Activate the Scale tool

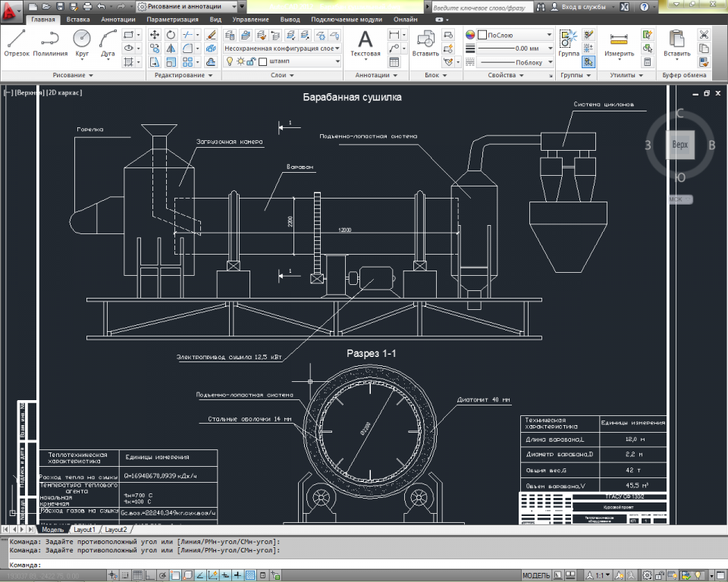(x=171, y=61)
